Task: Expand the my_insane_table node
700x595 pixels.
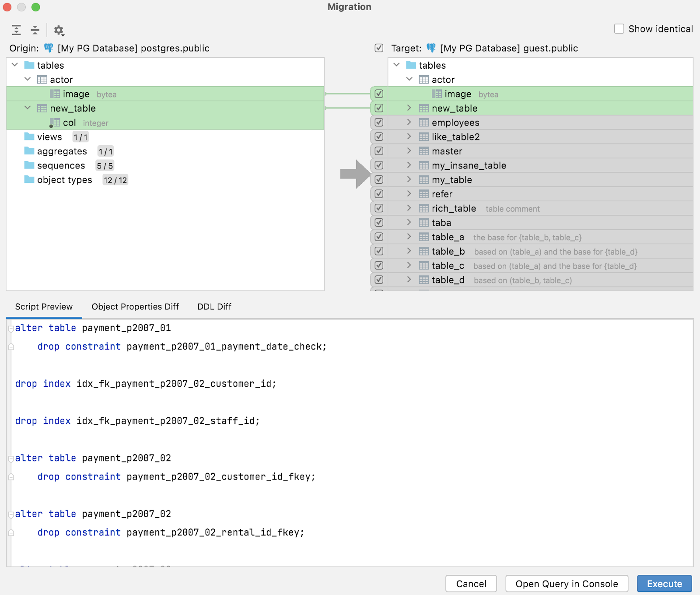Action: (x=409, y=165)
